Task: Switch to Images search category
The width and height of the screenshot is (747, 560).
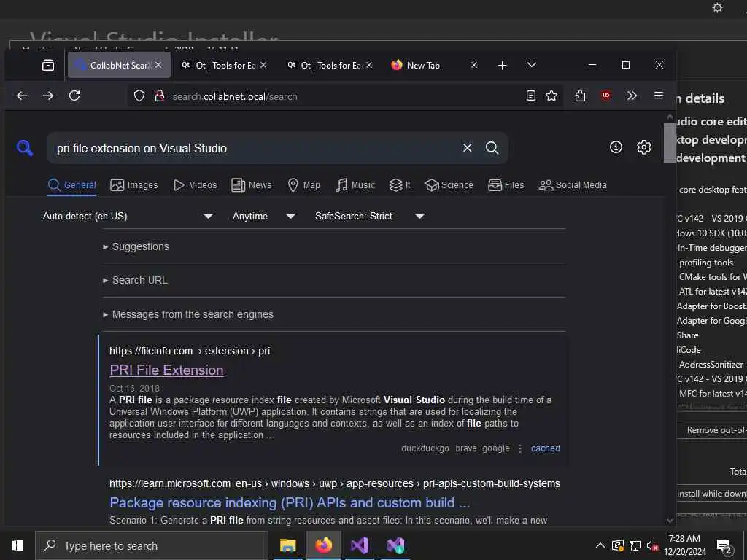Action: 134,185
